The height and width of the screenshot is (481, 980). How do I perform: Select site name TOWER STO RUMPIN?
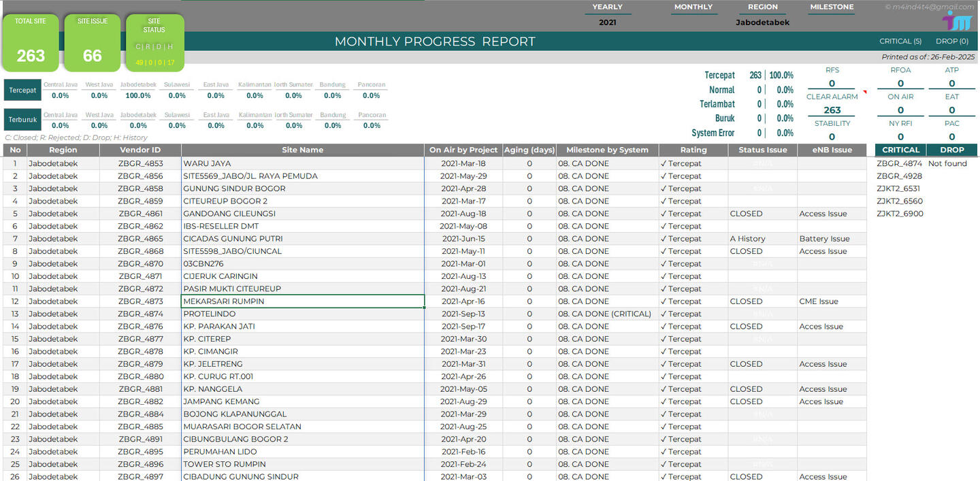(303, 464)
